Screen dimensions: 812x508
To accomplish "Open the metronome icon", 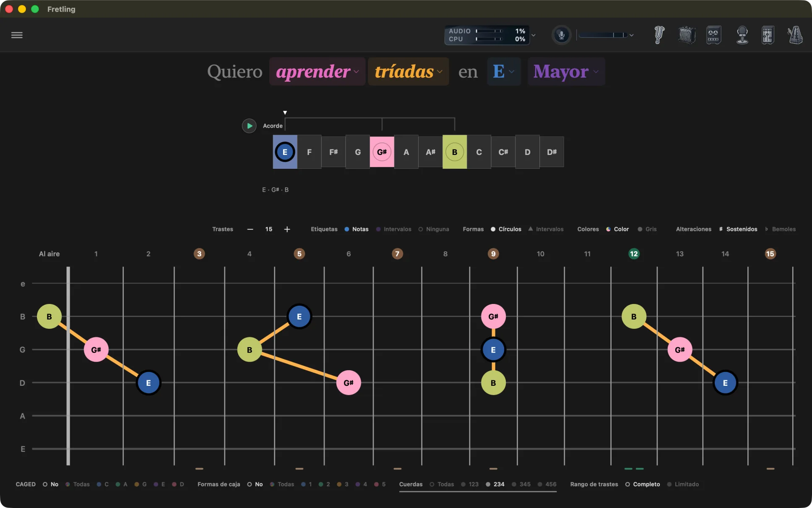I will (x=795, y=35).
